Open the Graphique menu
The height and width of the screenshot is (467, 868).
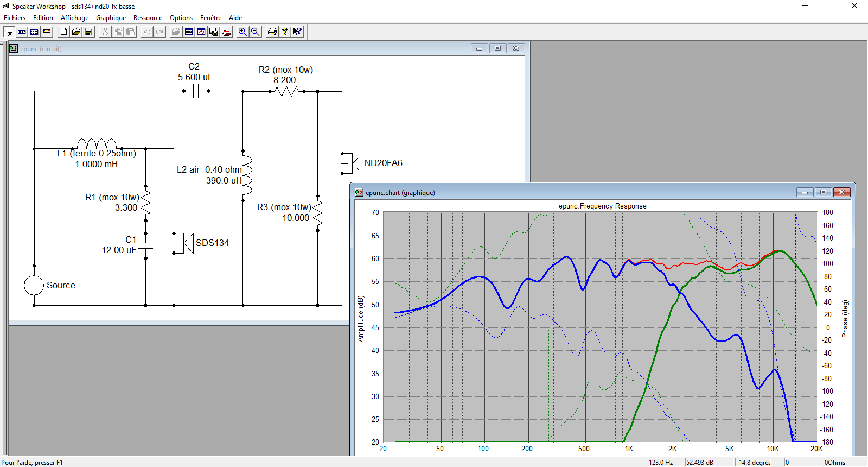(x=111, y=18)
